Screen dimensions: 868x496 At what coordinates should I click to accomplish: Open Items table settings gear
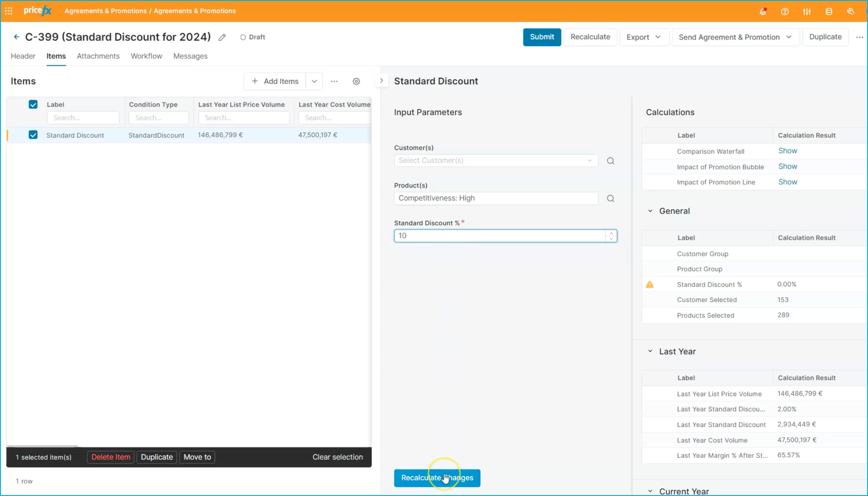point(356,81)
